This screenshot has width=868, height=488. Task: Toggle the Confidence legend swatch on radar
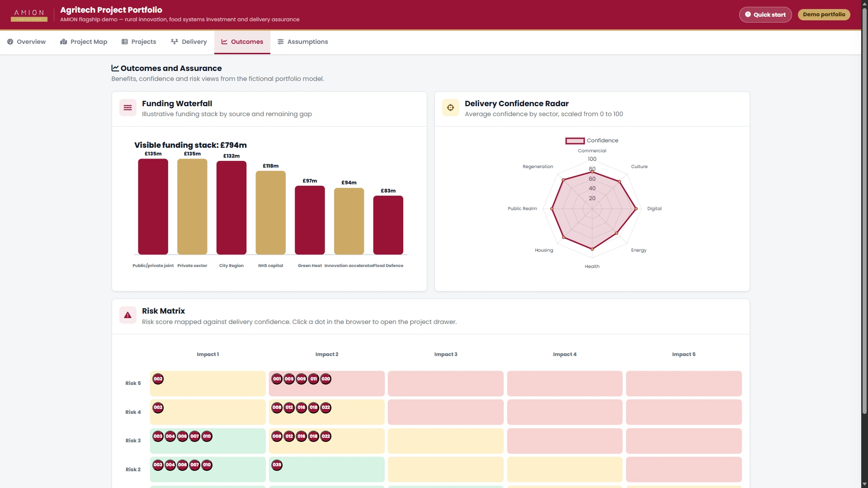(x=575, y=141)
